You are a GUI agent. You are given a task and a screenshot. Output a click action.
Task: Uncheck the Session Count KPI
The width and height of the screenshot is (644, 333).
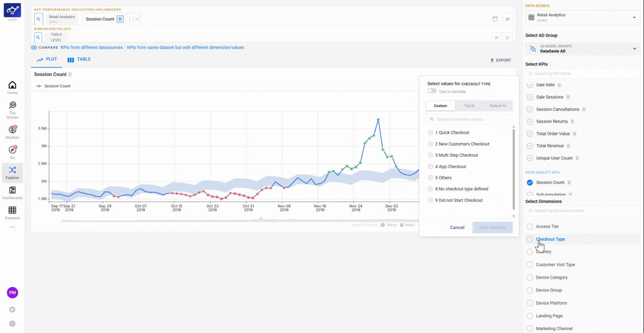tap(530, 182)
